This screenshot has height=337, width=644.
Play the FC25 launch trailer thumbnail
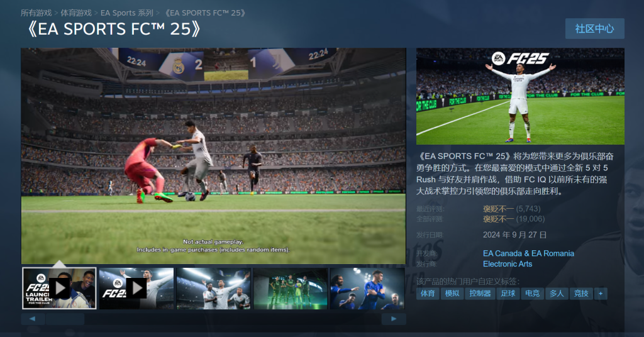[59, 288]
